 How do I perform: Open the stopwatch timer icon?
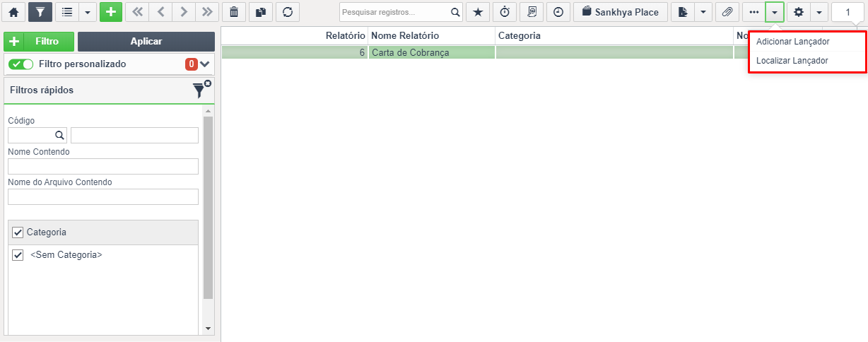(505, 12)
